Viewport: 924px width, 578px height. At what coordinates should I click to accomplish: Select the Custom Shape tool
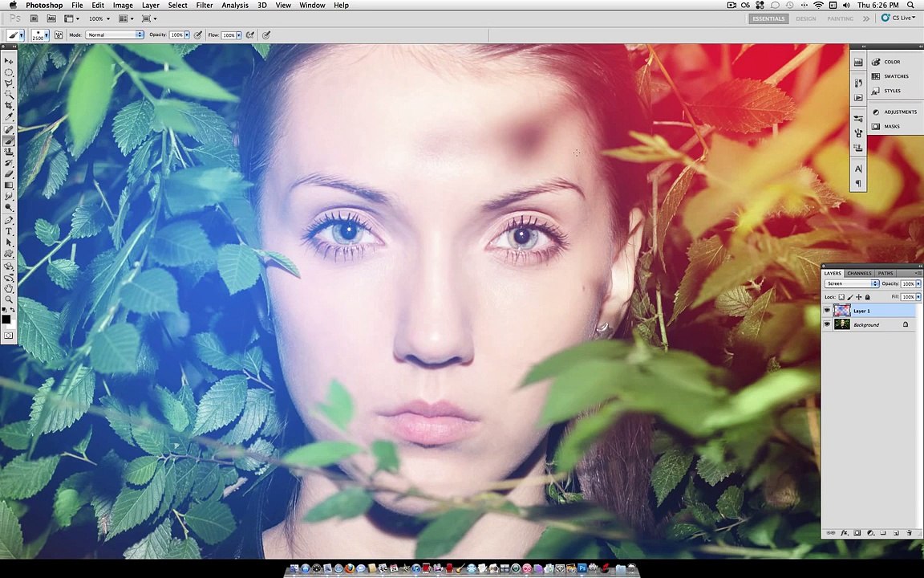(x=9, y=253)
